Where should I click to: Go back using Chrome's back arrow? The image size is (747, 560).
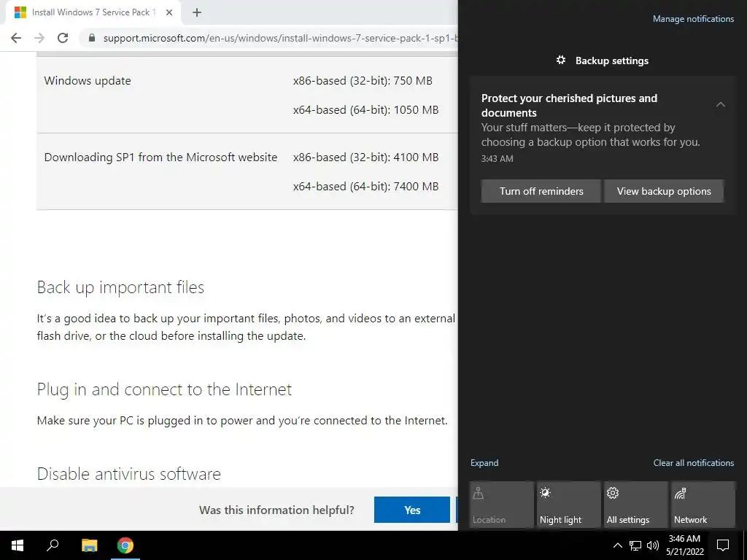[16, 38]
